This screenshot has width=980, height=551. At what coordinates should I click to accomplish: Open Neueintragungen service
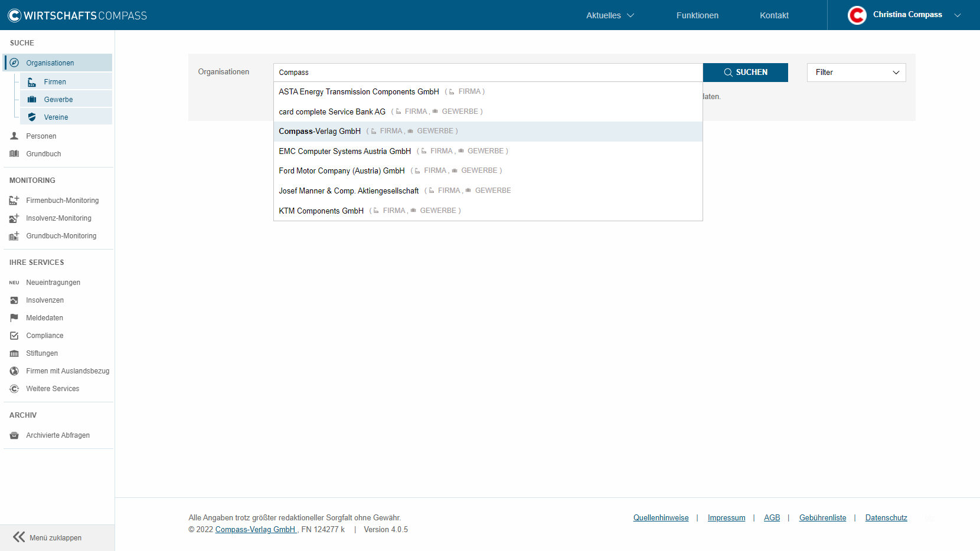53,283
